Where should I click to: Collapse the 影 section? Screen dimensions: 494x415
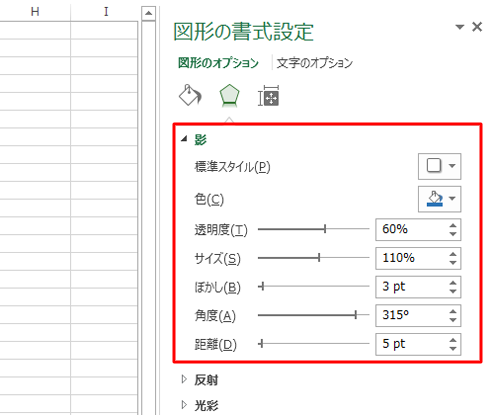click(184, 139)
